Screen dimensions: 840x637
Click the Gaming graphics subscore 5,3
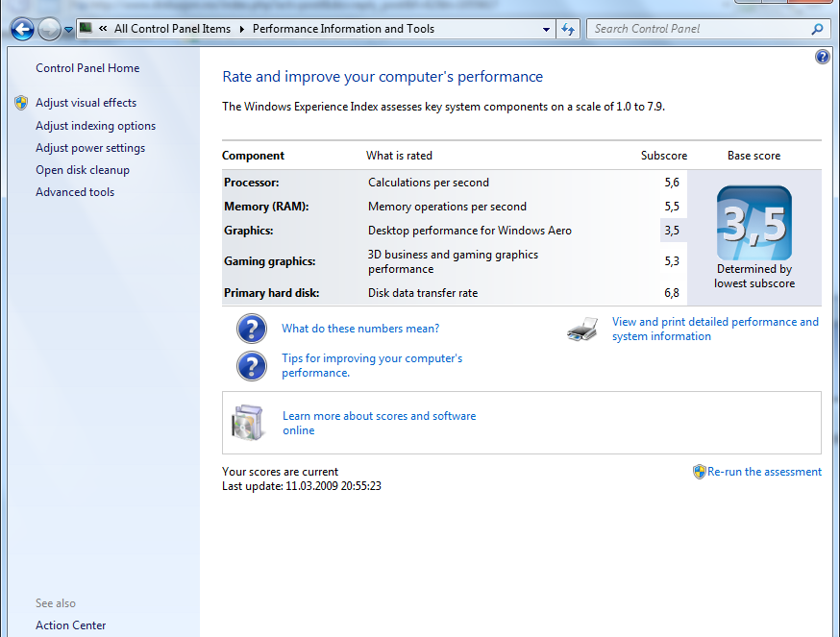pyautogui.click(x=672, y=261)
